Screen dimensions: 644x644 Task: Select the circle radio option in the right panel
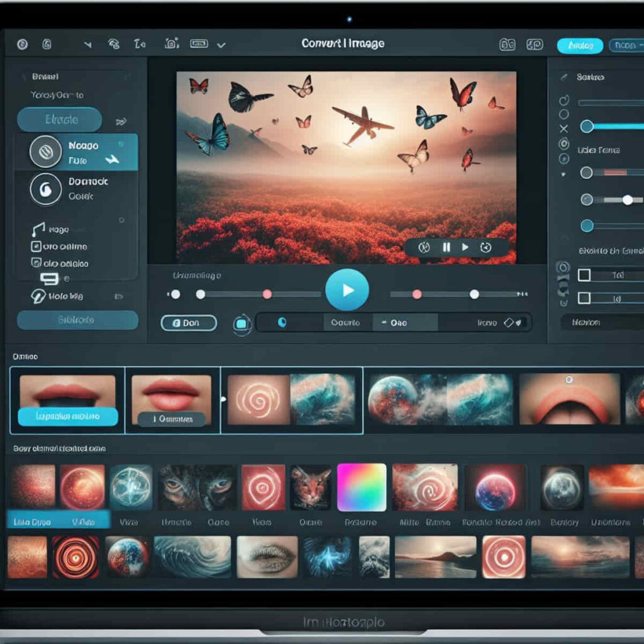coord(563,113)
